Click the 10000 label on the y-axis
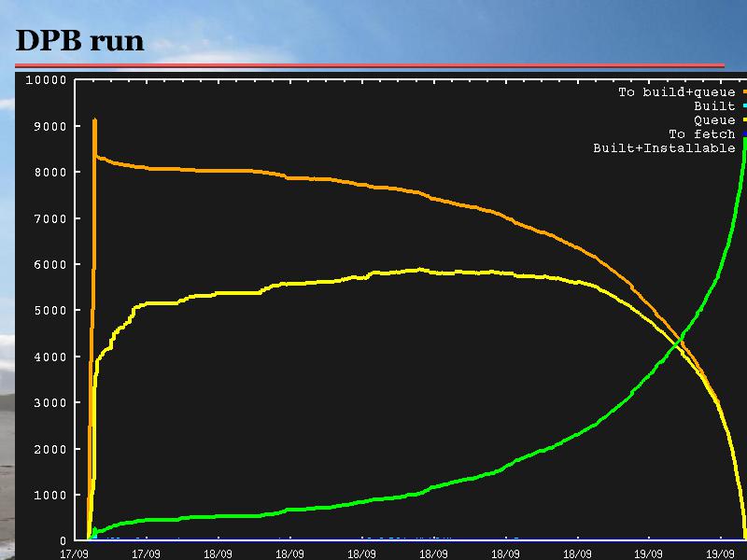747x560 pixels. coord(45,80)
